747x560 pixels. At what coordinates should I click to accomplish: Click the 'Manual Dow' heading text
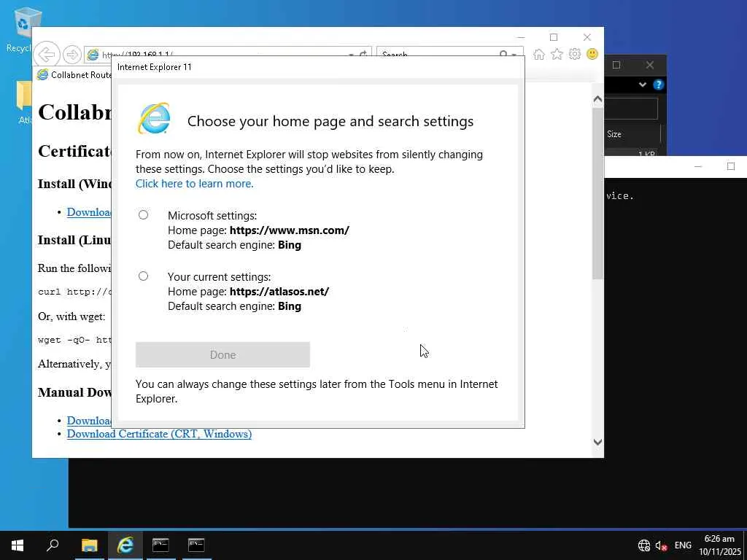(x=75, y=392)
